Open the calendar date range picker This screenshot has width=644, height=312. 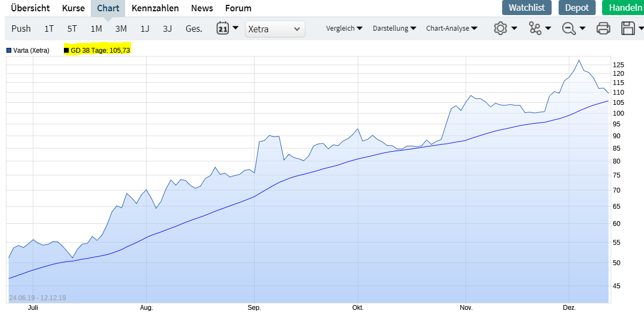click(223, 29)
